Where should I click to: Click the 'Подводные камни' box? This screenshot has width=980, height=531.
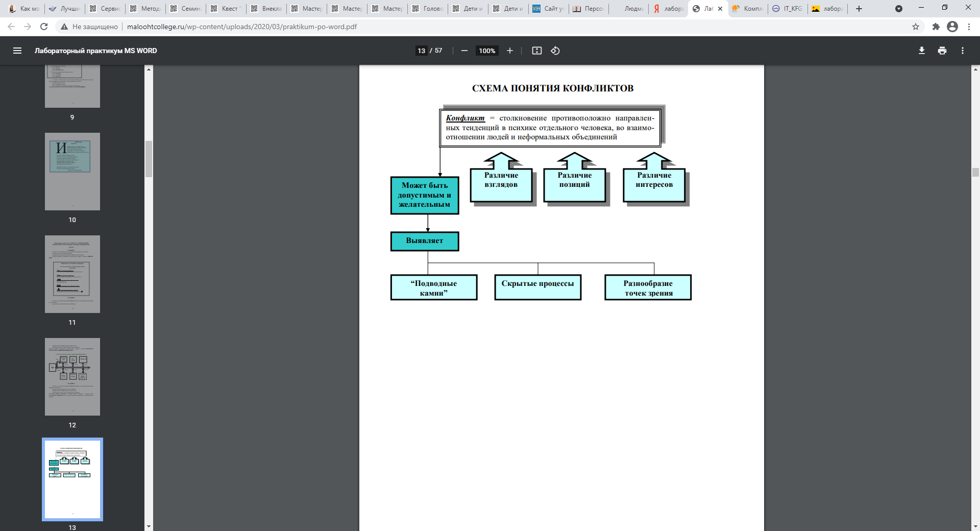[x=434, y=287]
